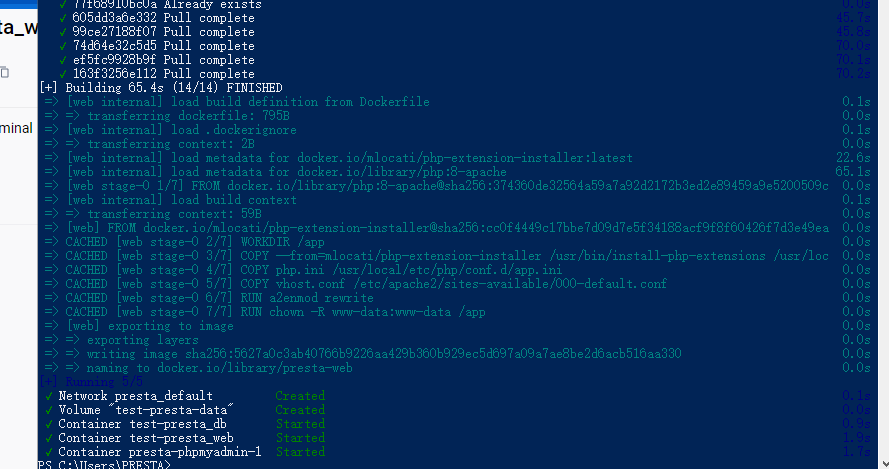Click checkmark beside Container test-presta_web
The image size is (889, 469).
49,438
